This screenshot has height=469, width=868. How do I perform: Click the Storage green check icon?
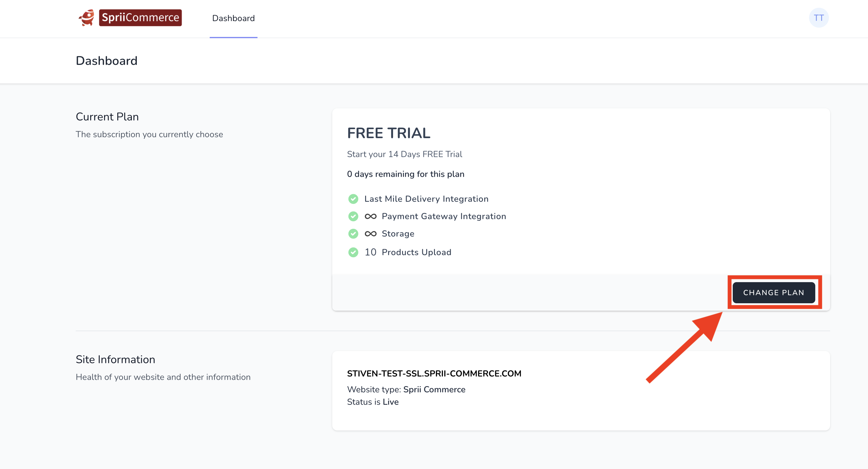pyautogui.click(x=353, y=234)
